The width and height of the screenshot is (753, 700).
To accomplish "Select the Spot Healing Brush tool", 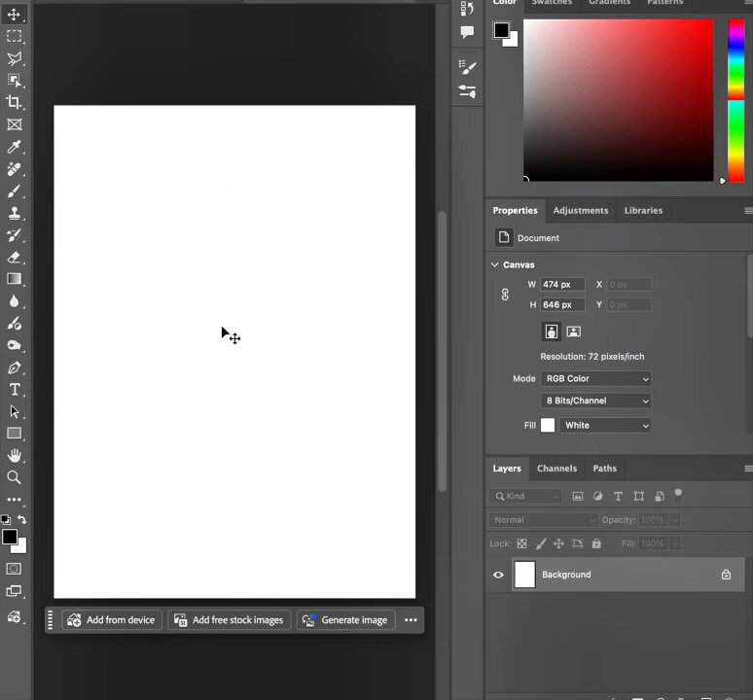I will pyautogui.click(x=14, y=169).
